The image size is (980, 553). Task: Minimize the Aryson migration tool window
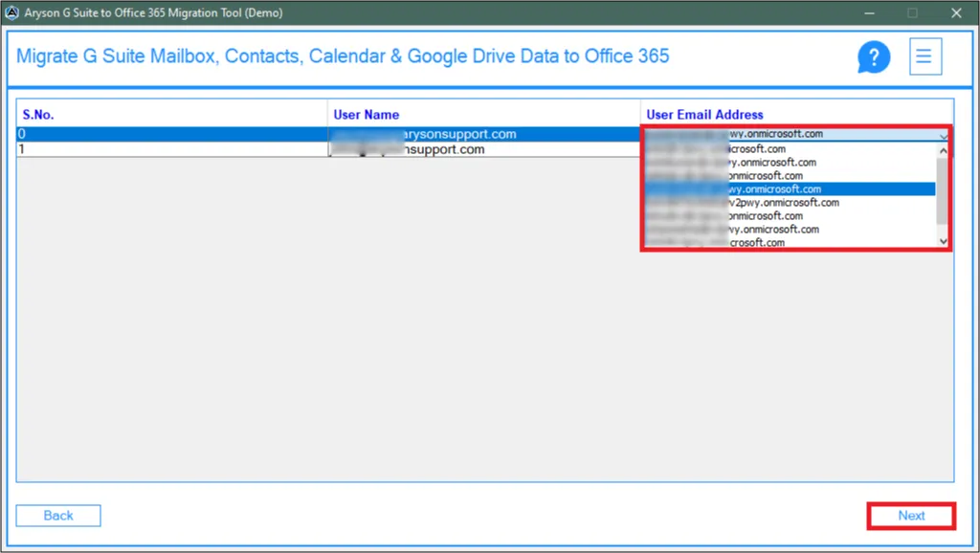pyautogui.click(x=869, y=12)
